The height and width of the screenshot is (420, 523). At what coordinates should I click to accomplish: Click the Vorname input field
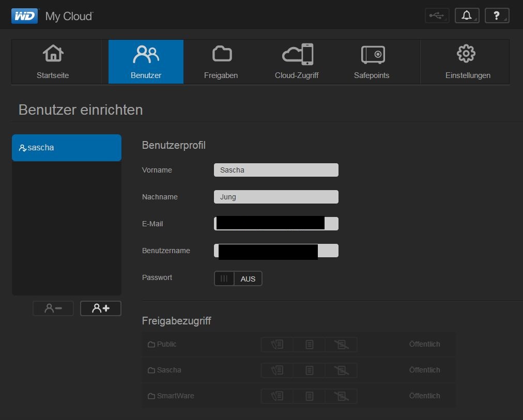tap(276, 170)
